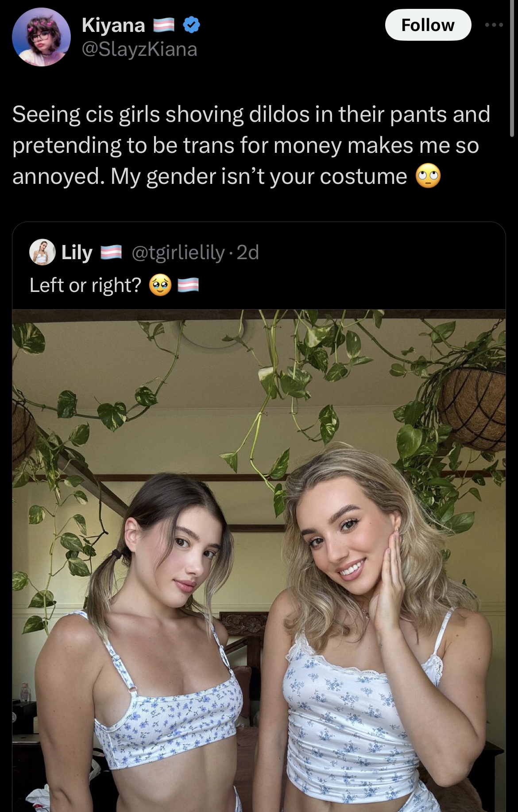Open the quoted tweet photo
The image size is (518, 812).
(x=259, y=560)
